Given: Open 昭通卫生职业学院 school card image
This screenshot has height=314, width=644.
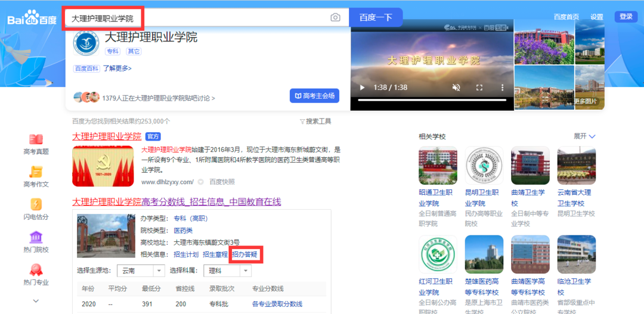Looking at the screenshot, I should coord(438,166).
